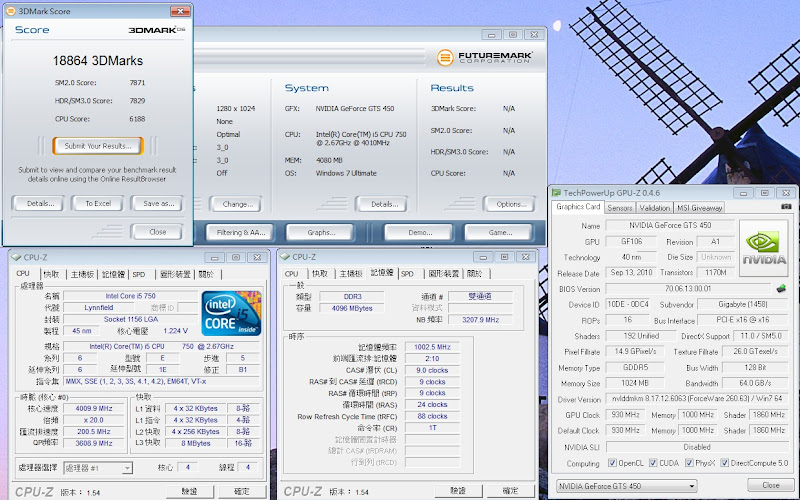
Task: Click Submit Your Results button
Action: point(97,145)
